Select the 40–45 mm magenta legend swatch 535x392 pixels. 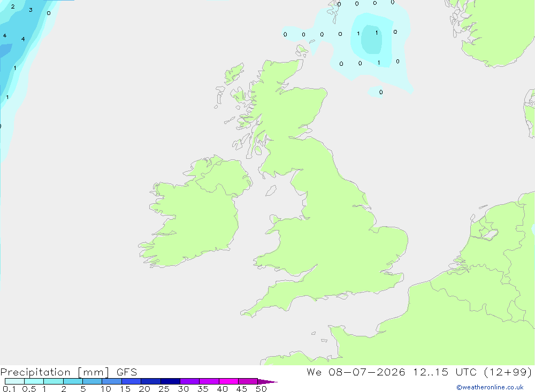point(228,381)
